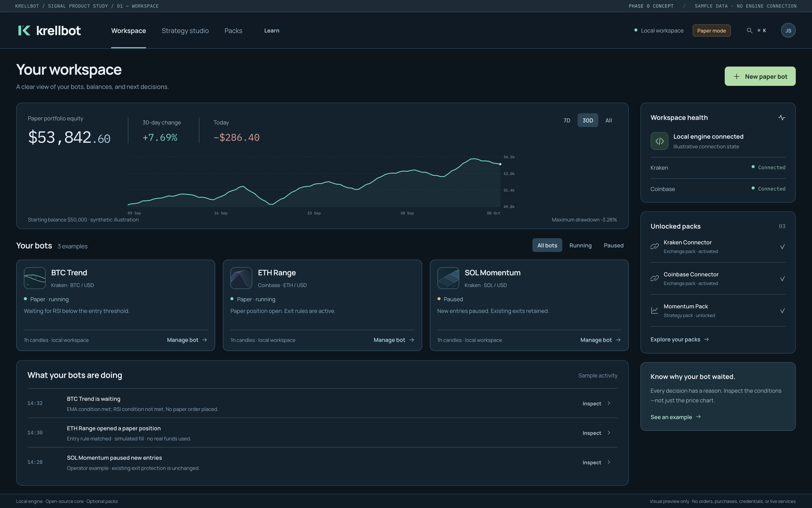Click the −$286.40 Today value
The width and height of the screenshot is (812, 508).
pos(236,137)
